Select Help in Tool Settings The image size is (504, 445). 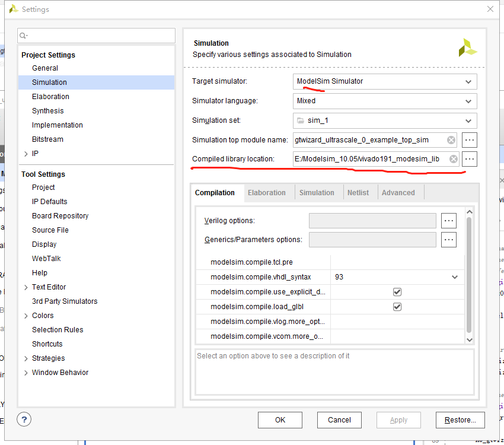coord(40,273)
